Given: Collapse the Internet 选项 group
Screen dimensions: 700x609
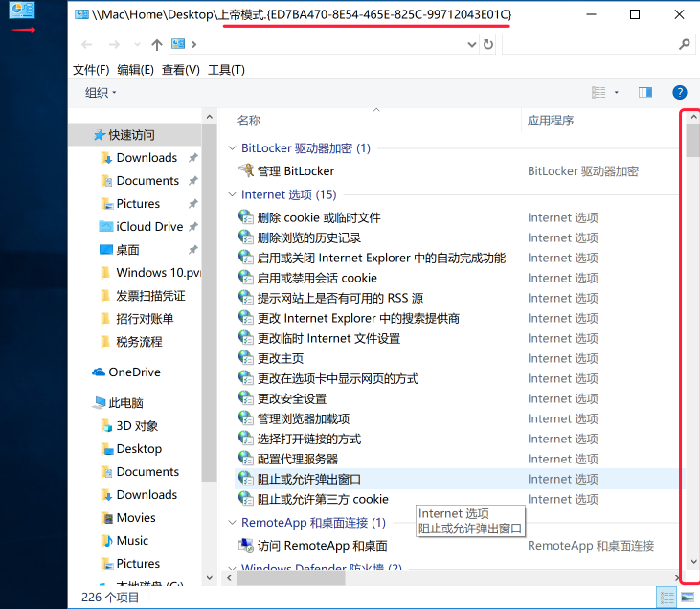Looking at the screenshot, I should 232,194.
